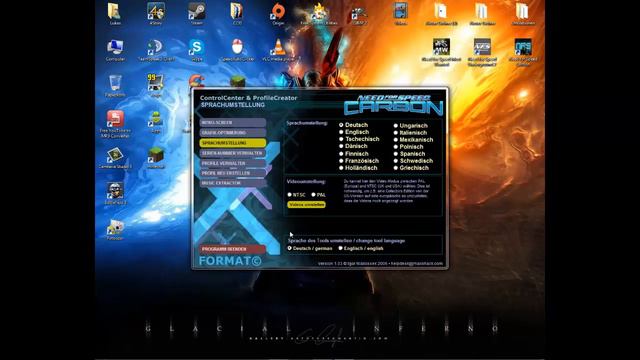The height and width of the screenshot is (360, 640).
Task: Launch the Battlefield 3 shortcut
Action: click(115, 193)
